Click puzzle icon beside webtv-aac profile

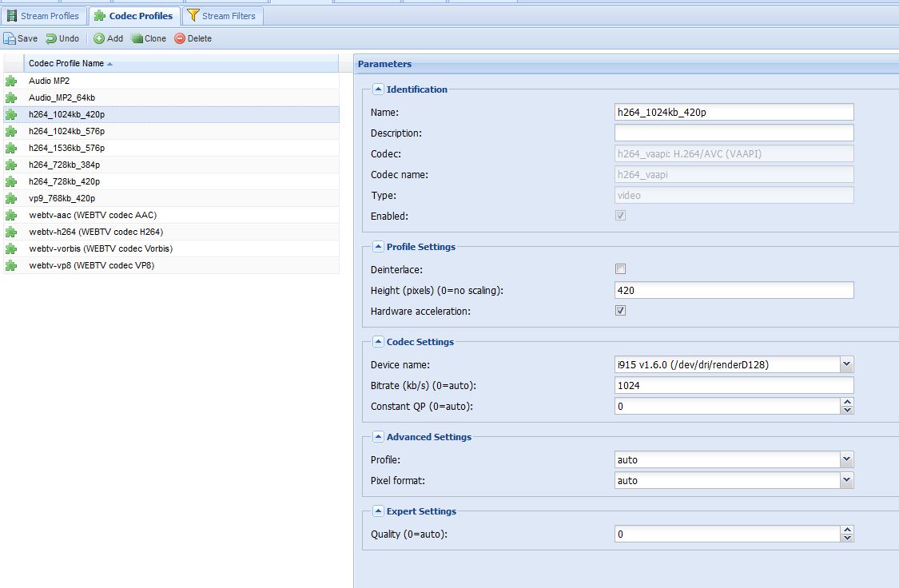tap(11, 215)
